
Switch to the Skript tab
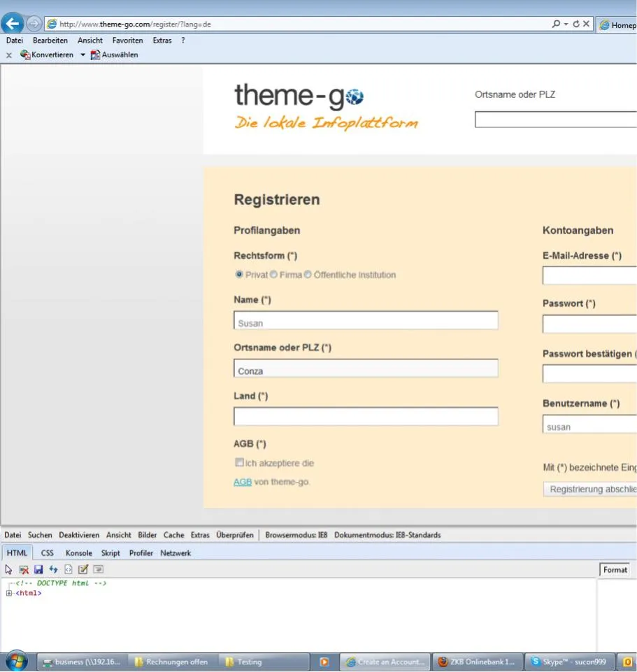point(110,553)
